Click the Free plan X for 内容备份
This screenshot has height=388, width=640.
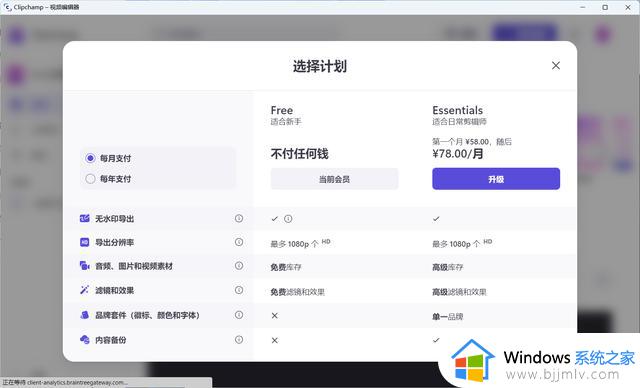[x=275, y=340]
